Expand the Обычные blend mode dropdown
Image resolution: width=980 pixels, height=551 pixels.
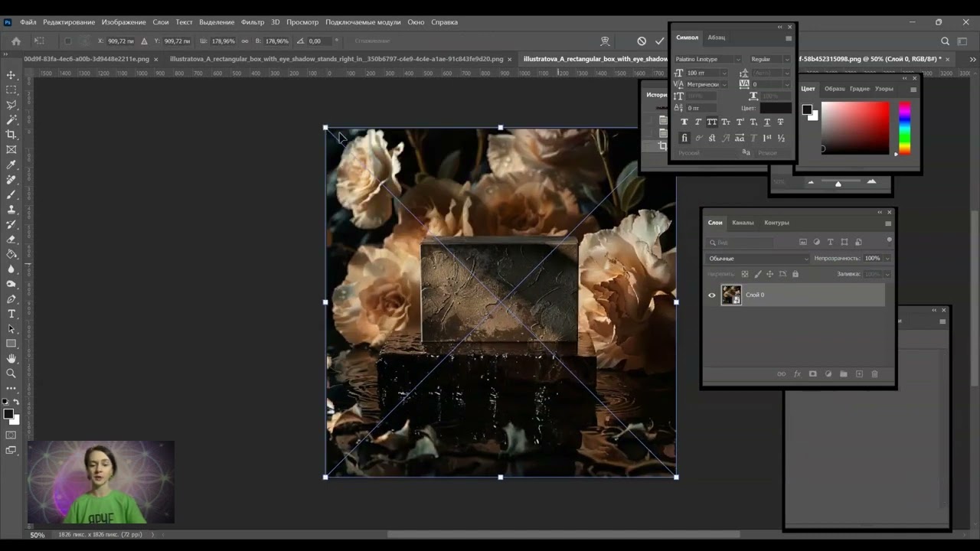coord(805,259)
